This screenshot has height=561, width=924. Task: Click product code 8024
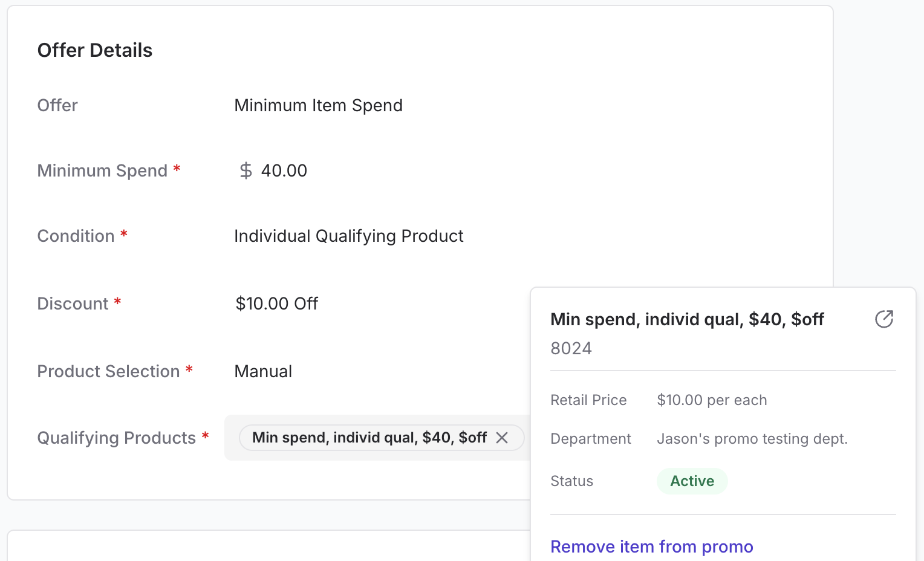tap(571, 348)
